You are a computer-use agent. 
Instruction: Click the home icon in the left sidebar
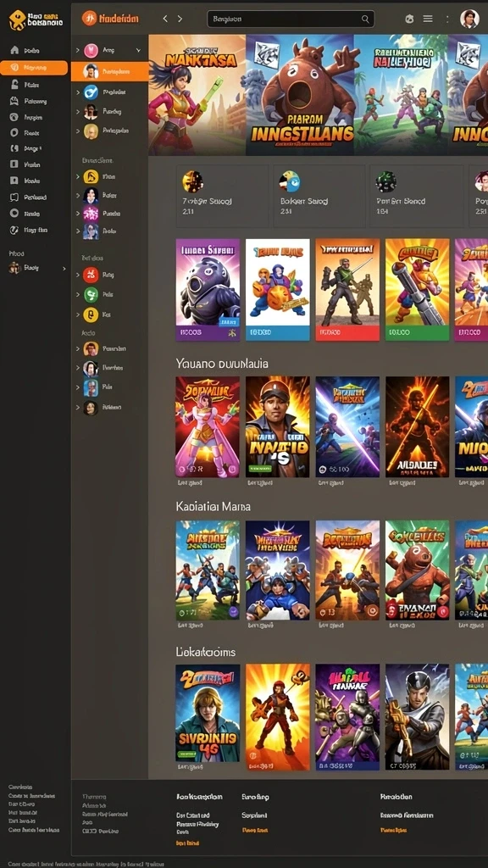coord(15,50)
